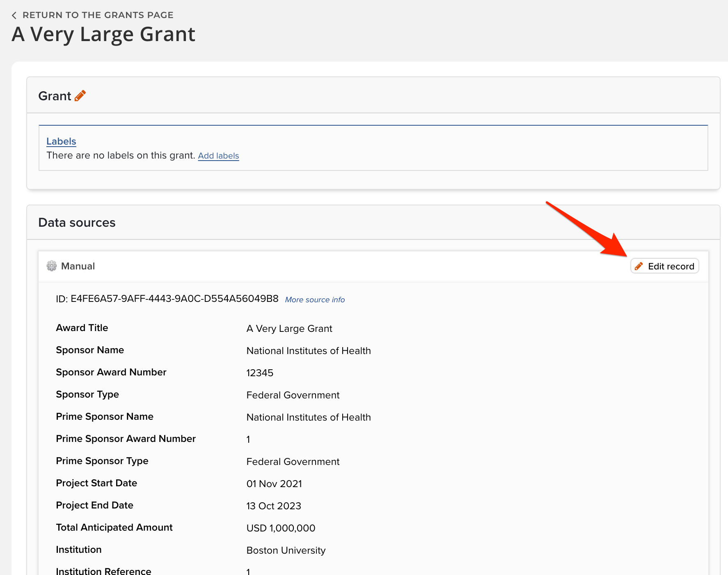Image resolution: width=728 pixels, height=575 pixels.
Task: Open More source info link
Action: pyautogui.click(x=315, y=300)
